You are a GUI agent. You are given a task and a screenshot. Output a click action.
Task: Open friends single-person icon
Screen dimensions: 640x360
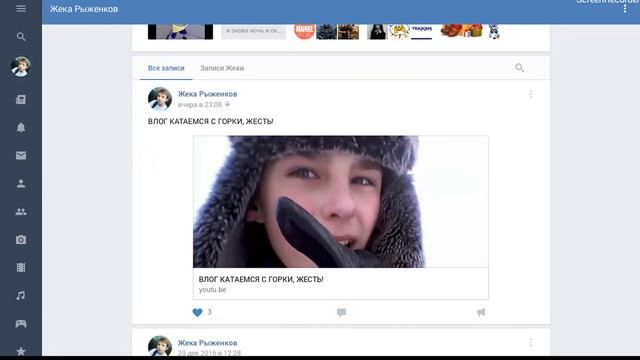point(21,184)
